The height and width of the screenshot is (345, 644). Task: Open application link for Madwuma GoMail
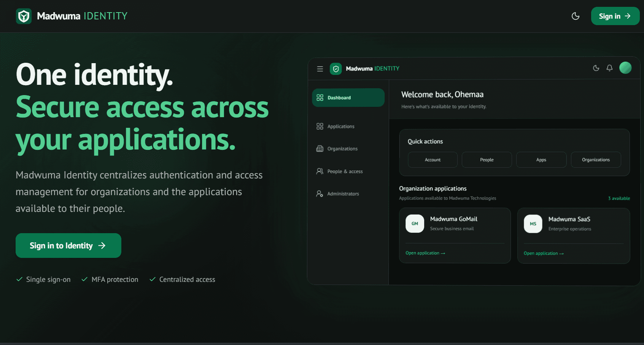(x=425, y=253)
